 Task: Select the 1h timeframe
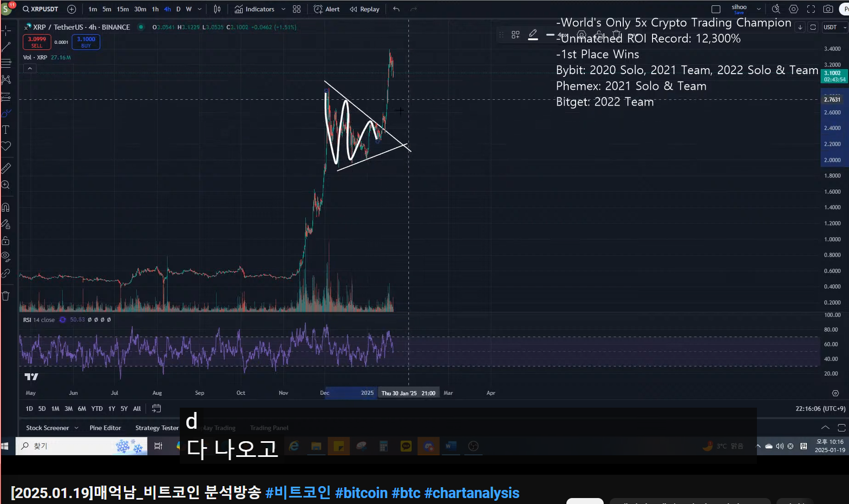(155, 9)
